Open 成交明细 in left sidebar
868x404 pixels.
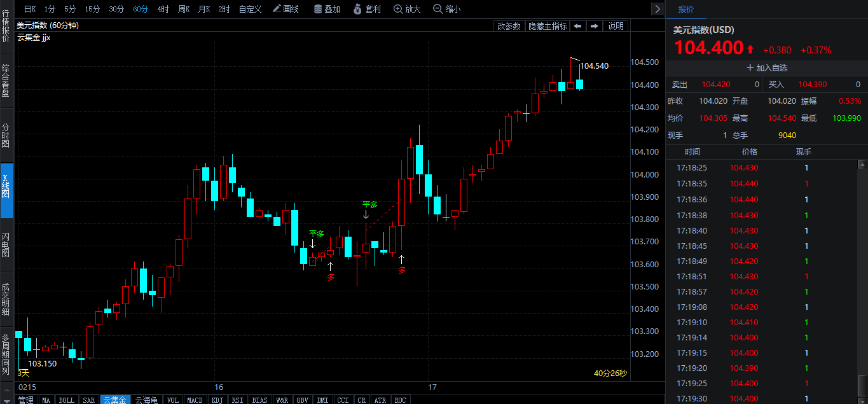[6, 300]
